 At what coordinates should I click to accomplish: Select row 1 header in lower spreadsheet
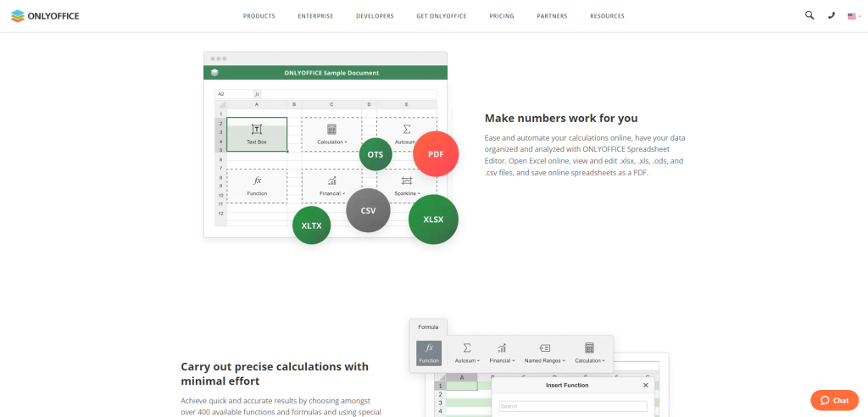[x=441, y=386]
